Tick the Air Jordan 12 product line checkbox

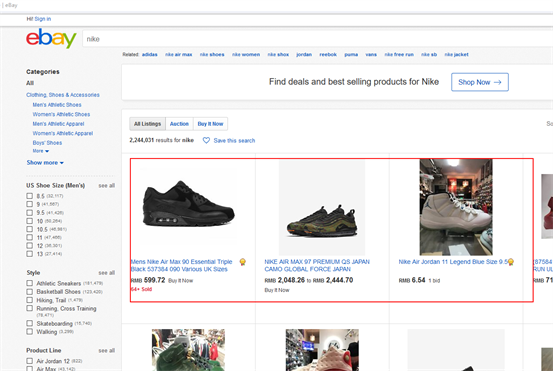(x=30, y=361)
